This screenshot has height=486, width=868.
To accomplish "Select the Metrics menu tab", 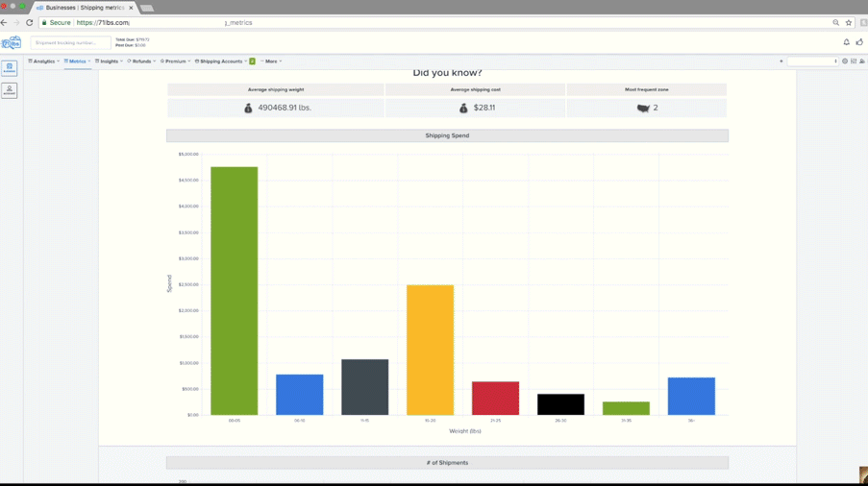I will point(77,61).
